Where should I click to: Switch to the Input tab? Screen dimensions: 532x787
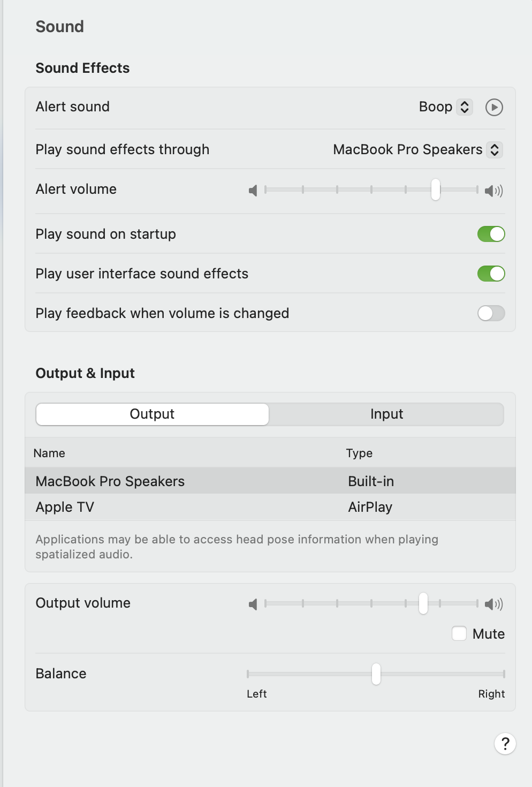[x=386, y=414]
